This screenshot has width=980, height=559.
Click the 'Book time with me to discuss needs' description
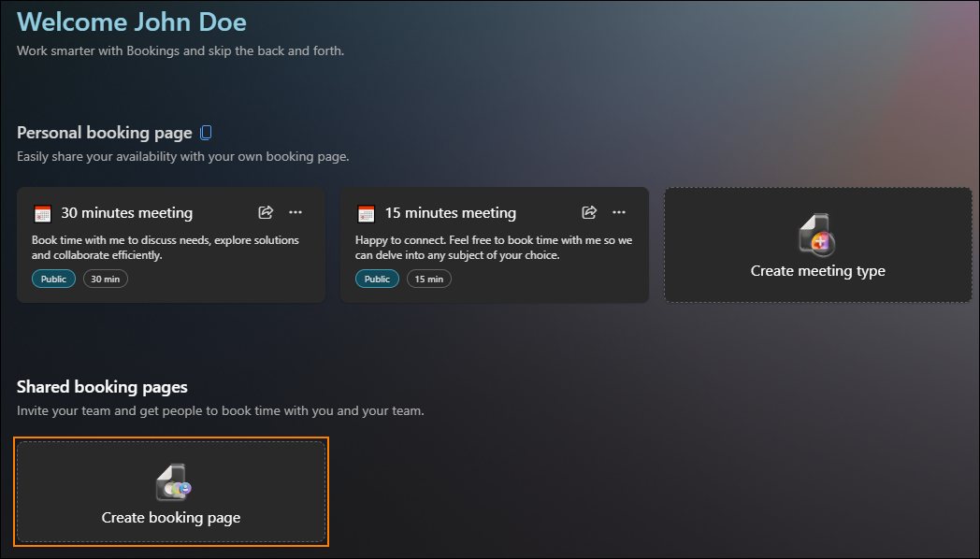[x=165, y=248]
